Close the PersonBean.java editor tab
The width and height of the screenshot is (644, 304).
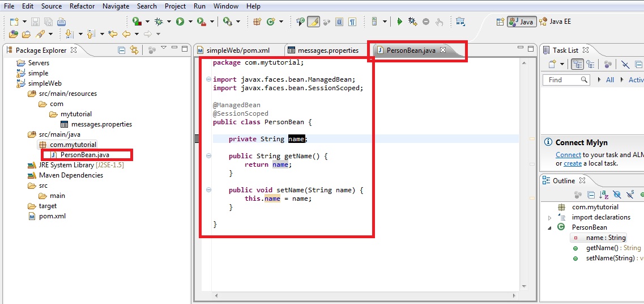point(443,50)
